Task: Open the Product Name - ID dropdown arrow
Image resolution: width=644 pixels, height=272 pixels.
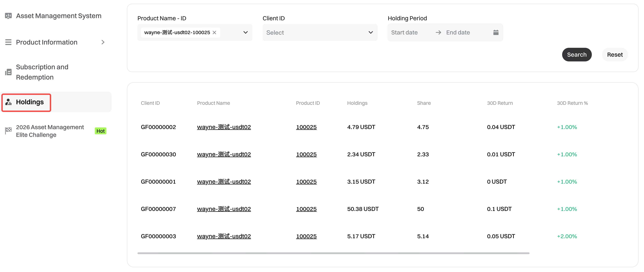Action: [x=245, y=33]
